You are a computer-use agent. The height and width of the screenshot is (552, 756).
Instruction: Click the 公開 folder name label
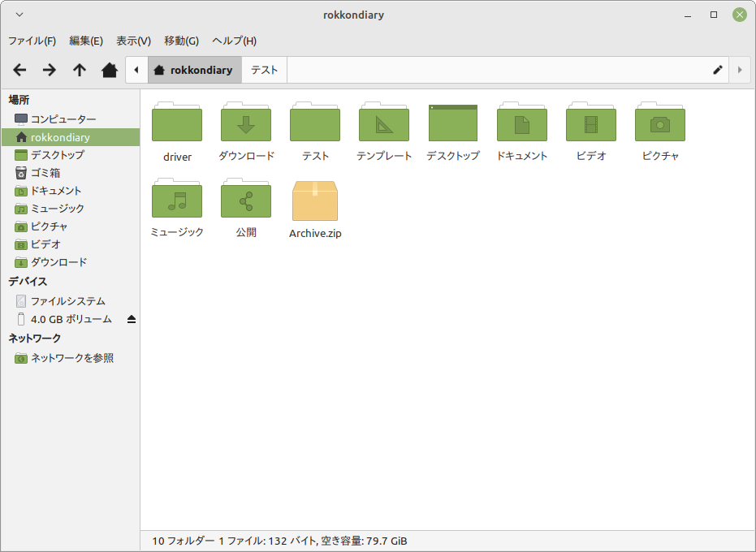(246, 232)
